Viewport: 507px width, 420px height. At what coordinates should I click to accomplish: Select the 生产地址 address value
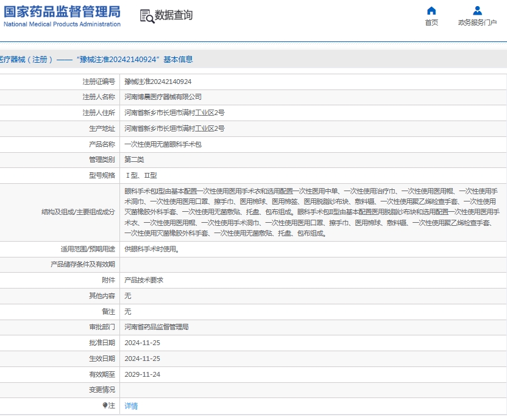pyautogui.click(x=174, y=128)
